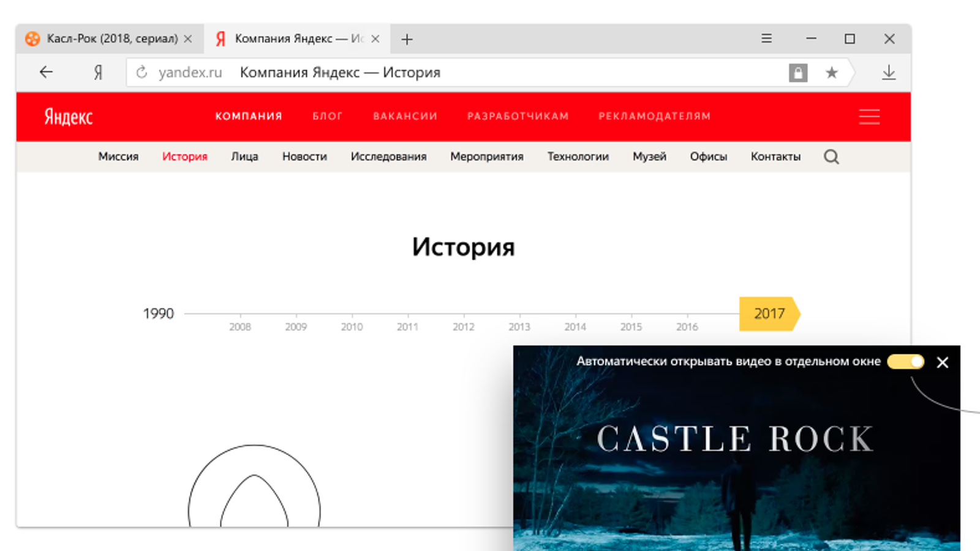Open the Компания section in header
Viewport: 980px width, 551px height.
pyautogui.click(x=249, y=116)
